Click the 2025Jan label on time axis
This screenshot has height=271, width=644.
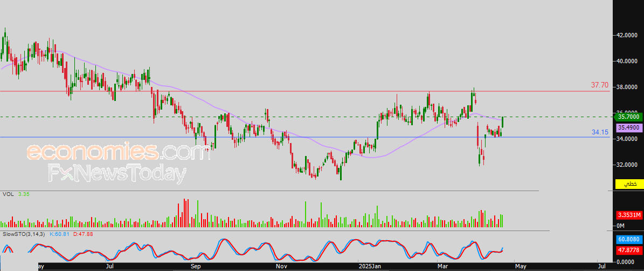pyautogui.click(x=370, y=267)
